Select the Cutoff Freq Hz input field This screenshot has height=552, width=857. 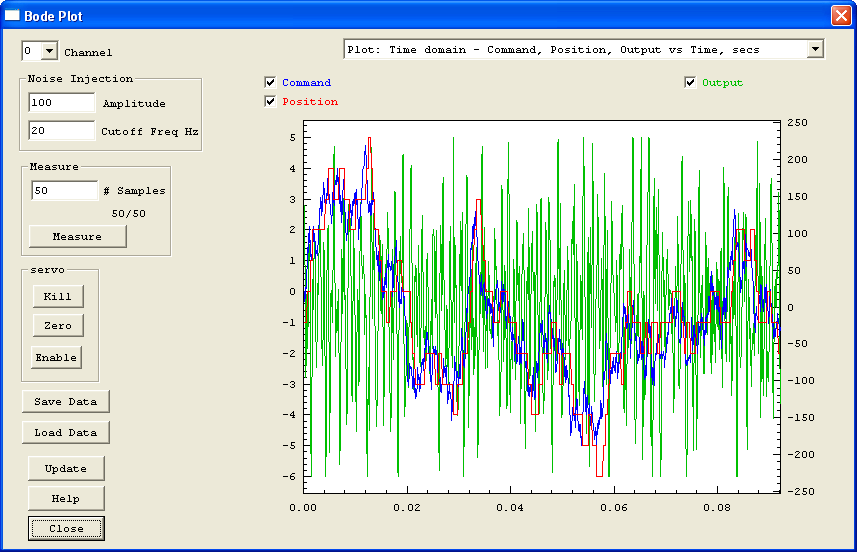click(x=61, y=131)
